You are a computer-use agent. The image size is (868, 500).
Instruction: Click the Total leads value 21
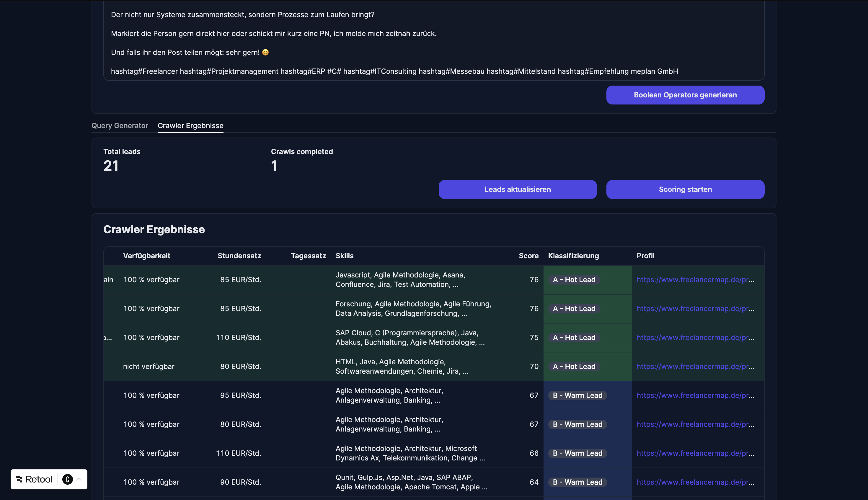coord(111,166)
